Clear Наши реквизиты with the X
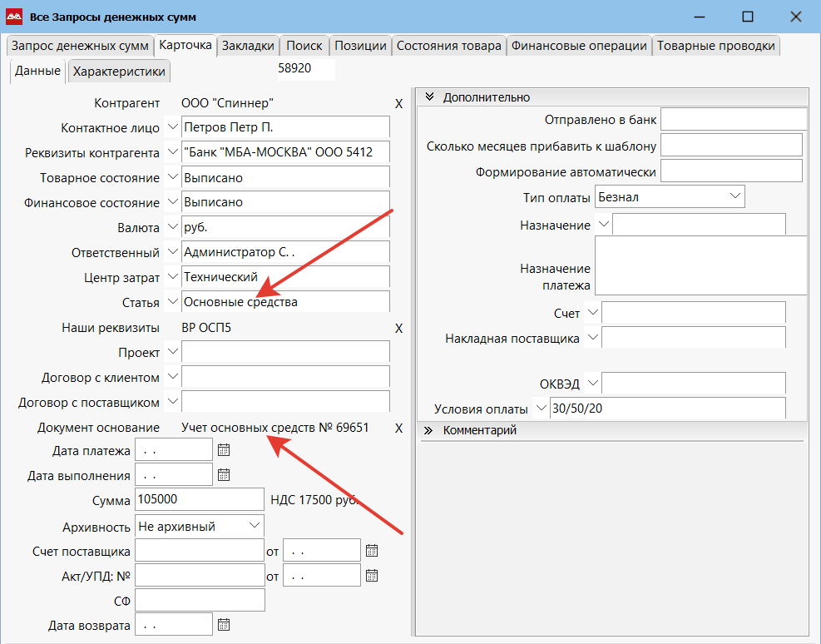This screenshot has height=644, width=821. click(x=398, y=329)
